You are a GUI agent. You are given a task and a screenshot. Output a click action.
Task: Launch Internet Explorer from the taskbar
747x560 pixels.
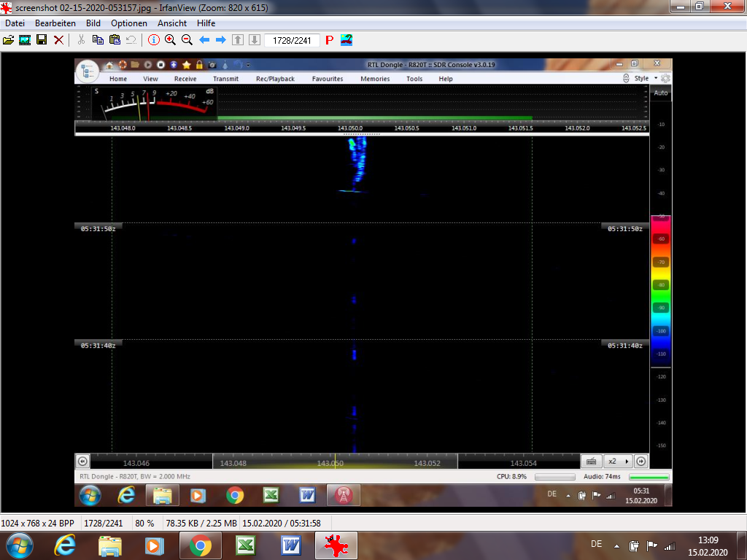click(65, 545)
